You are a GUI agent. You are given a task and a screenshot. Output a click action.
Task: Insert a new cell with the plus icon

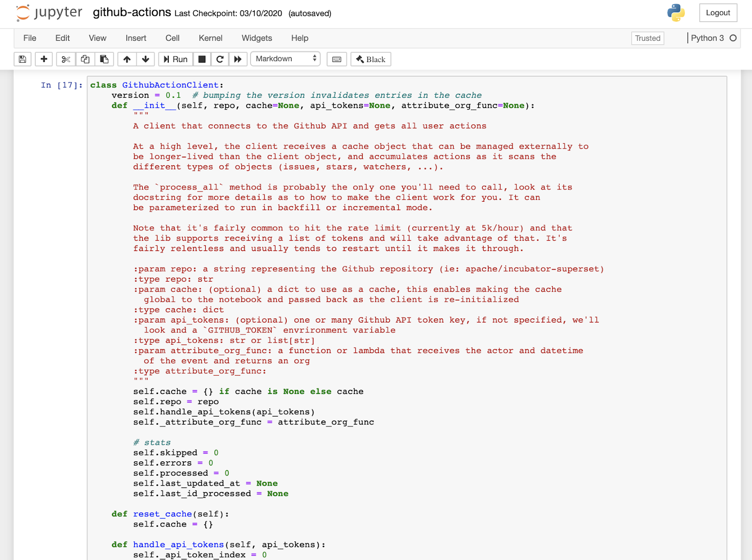pyautogui.click(x=44, y=59)
